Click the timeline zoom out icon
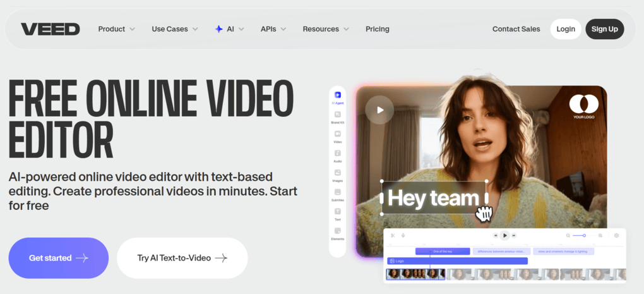The image size is (644, 294). click(568, 236)
